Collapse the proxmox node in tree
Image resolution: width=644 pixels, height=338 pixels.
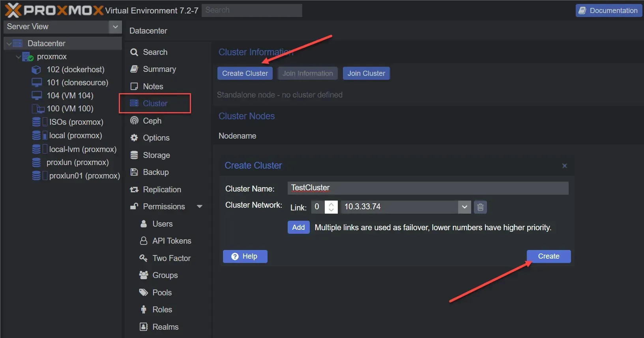[x=18, y=57]
